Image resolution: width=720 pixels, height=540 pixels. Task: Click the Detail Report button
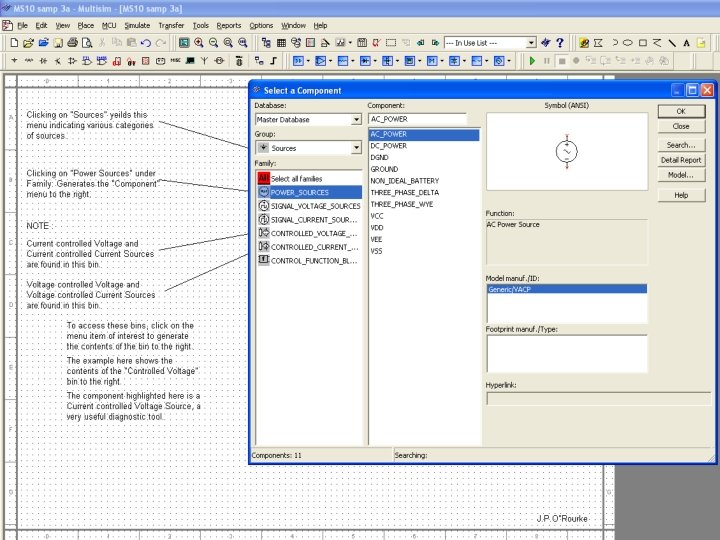pos(681,160)
